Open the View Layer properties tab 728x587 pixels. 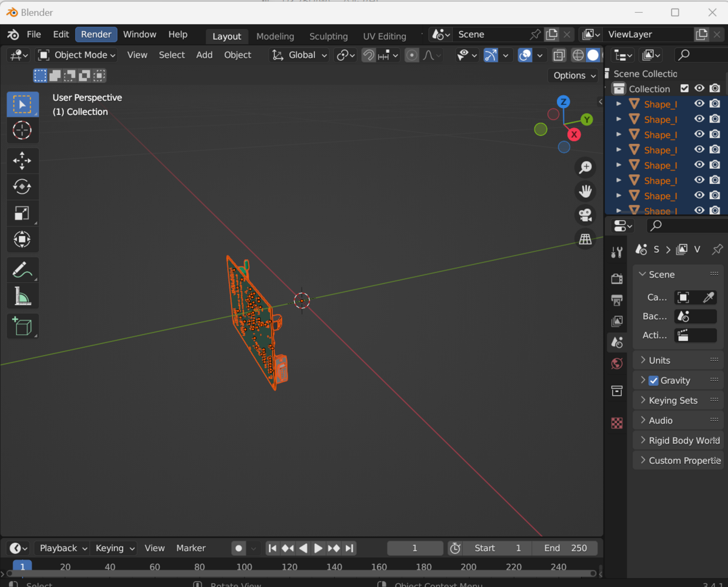click(x=617, y=321)
